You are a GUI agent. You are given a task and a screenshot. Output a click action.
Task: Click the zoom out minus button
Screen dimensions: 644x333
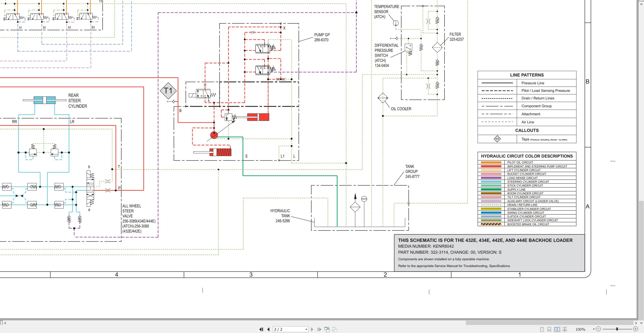click(598, 329)
